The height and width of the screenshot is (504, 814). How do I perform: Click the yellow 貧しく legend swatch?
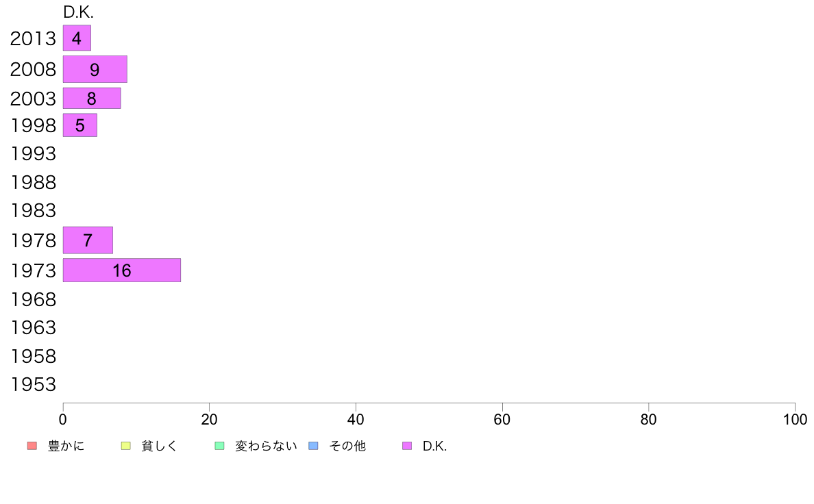125,446
